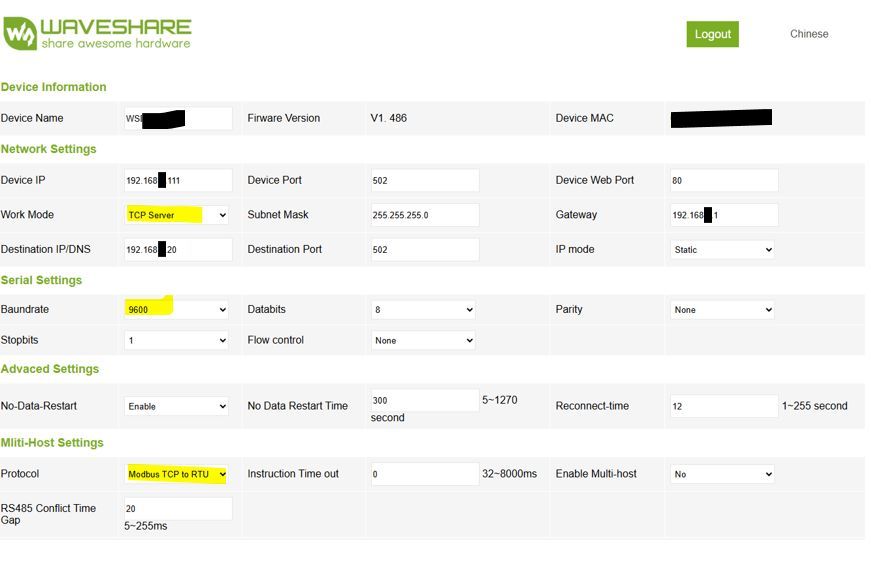Open the Flow control dropdown
The height and width of the screenshot is (564, 871).
click(x=423, y=341)
